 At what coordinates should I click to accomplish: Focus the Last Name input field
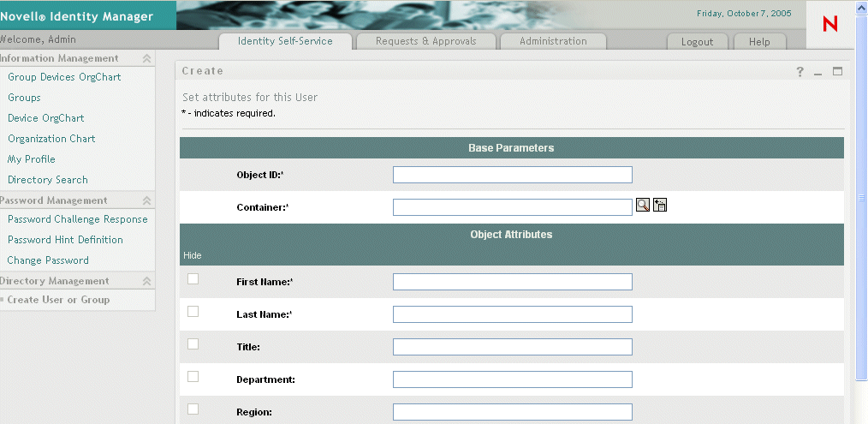513,314
